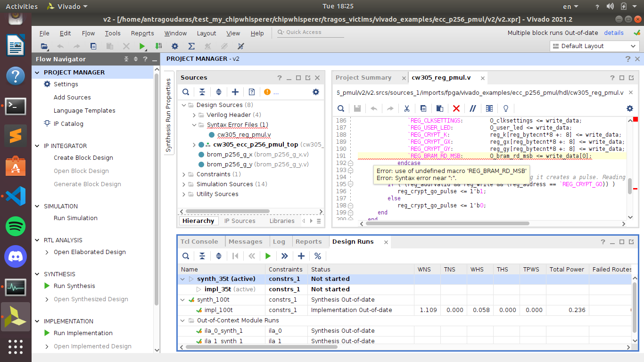
Task: Click Flow Navigator vertical scrollbar
Action: (157, 189)
